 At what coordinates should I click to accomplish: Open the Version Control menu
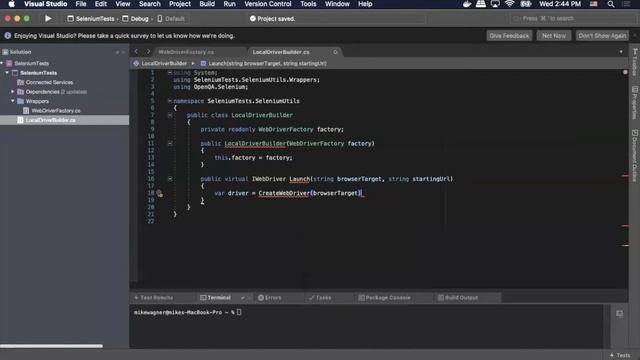tap(268, 4)
